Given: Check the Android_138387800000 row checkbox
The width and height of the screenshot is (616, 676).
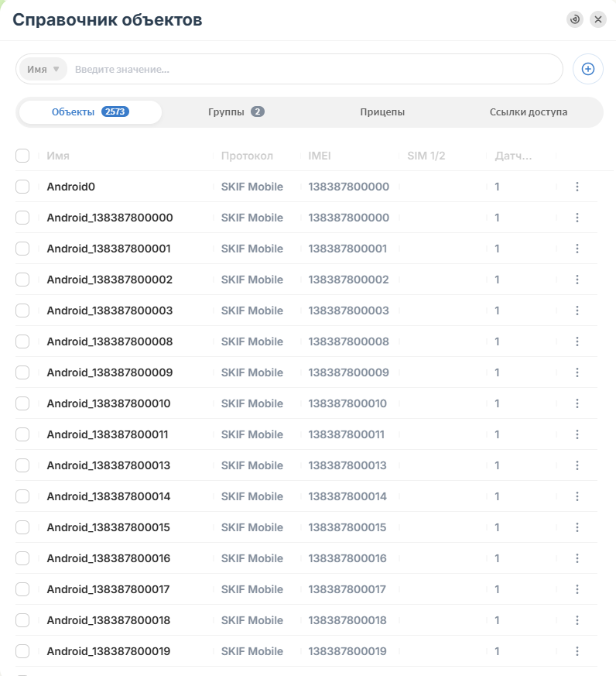Looking at the screenshot, I should [22, 218].
